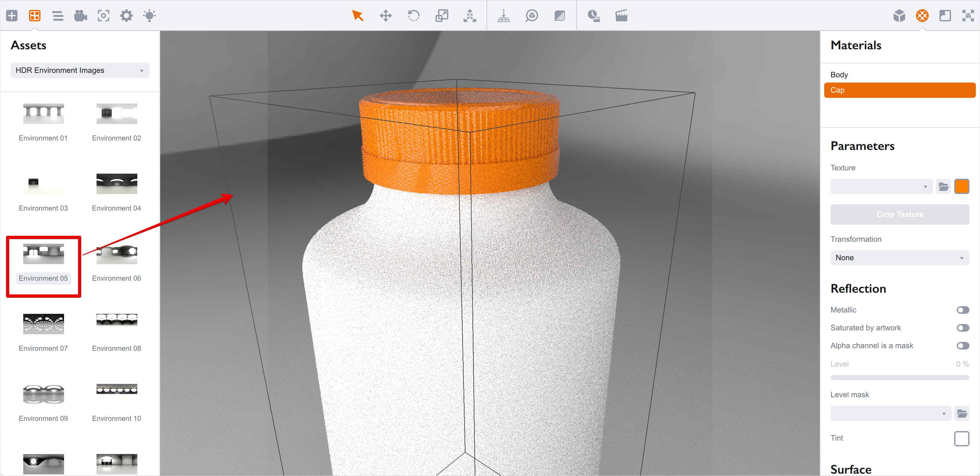The height and width of the screenshot is (476, 980).
Task: Open the HDR Environment Images dropdown
Action: (80, 70)
